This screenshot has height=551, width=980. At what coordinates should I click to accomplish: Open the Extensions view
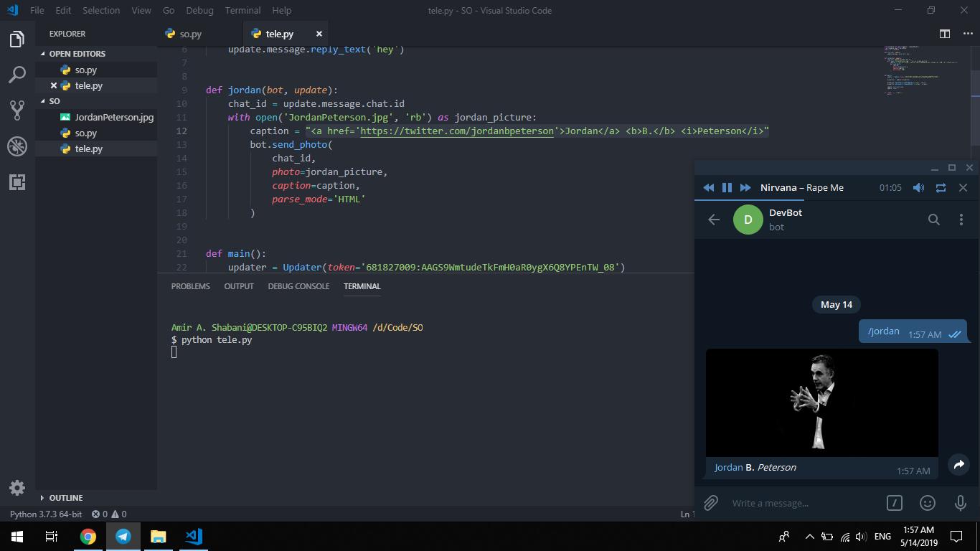coord(17,182)
